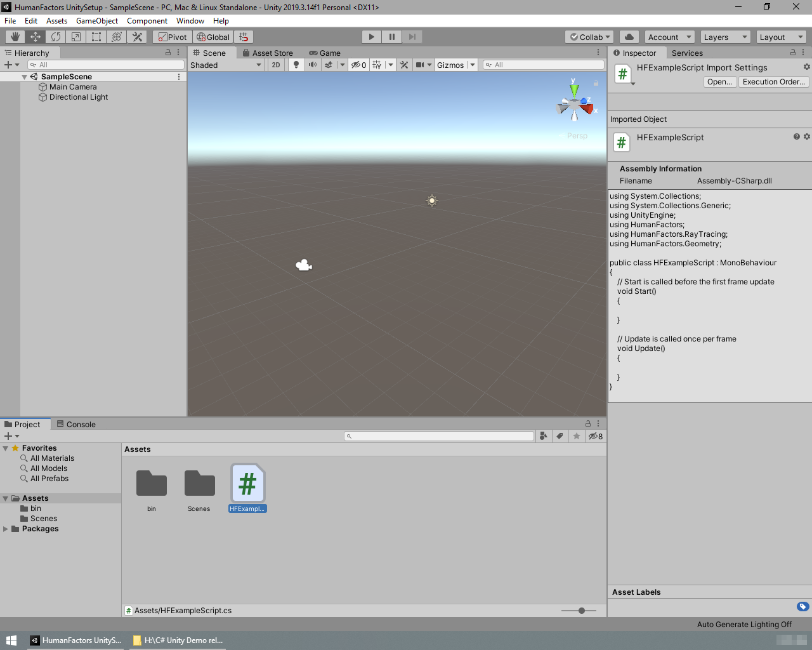The height and width of the screenshot is (650, 812).
Task: Click the Open... script button
Action: pos(720,82)
